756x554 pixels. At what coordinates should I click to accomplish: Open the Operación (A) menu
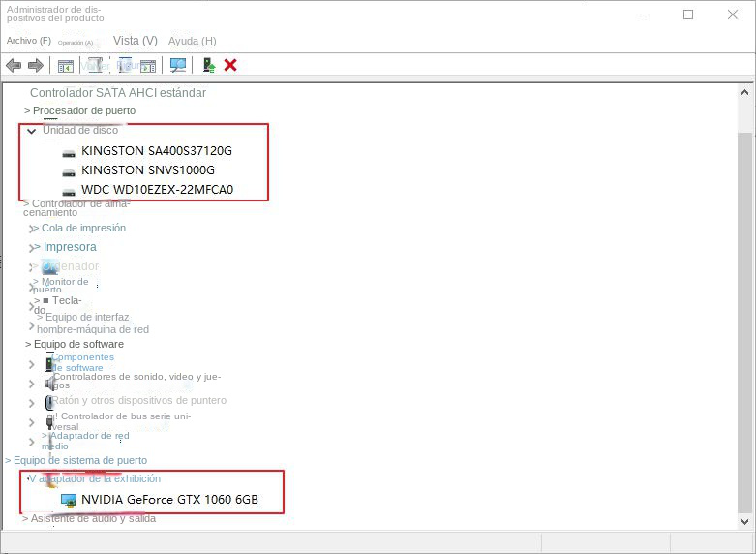click(76, 43)
